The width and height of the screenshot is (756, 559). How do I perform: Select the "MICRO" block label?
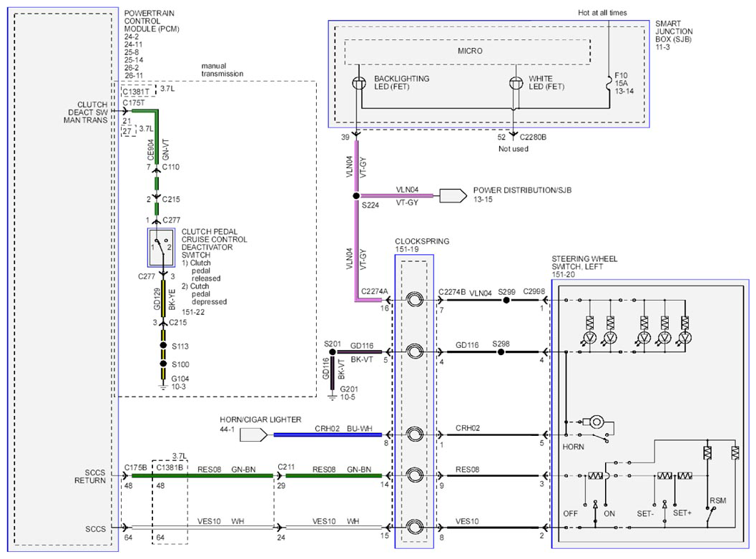pos(470,51)
